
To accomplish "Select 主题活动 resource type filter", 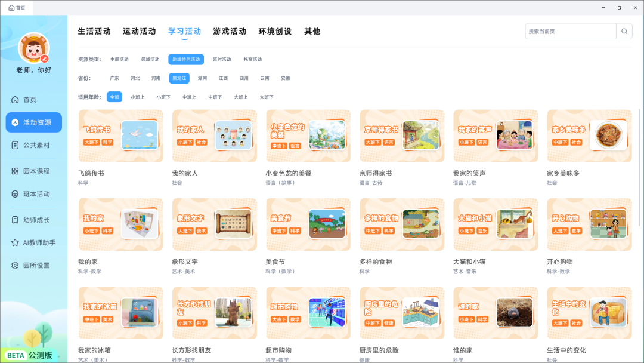I will pyautogui.click(x=119, y=60).
